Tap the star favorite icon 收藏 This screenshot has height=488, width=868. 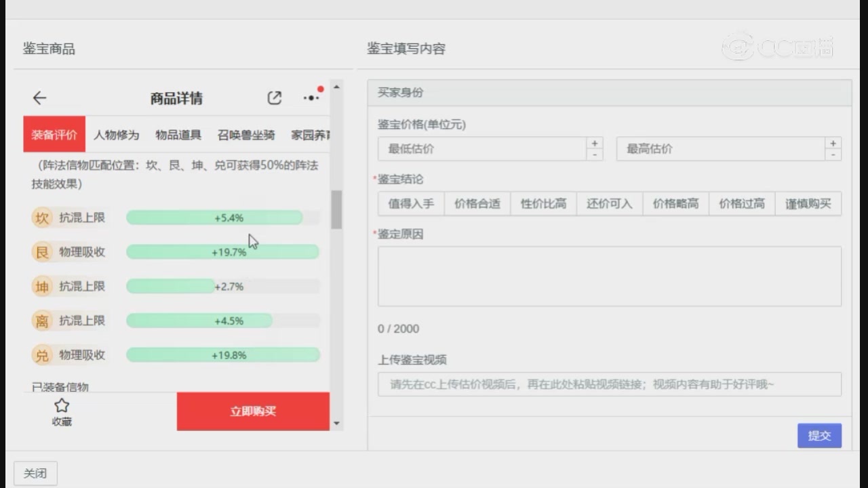pyautogui.click(x=62, y=412)
